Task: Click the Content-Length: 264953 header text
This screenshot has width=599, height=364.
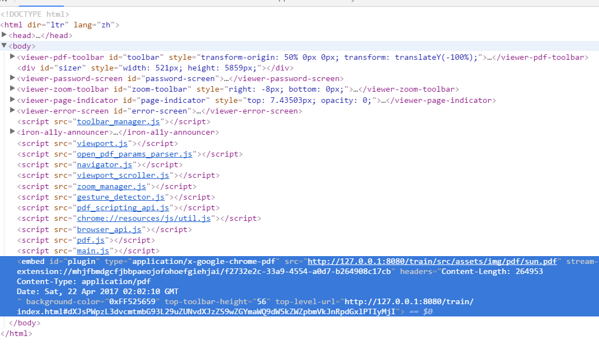Action: (492, 271)
